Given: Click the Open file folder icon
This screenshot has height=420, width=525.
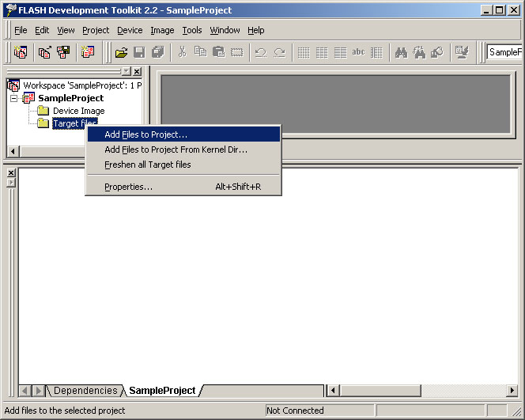Looking at the screenshot, I should 121,52.
